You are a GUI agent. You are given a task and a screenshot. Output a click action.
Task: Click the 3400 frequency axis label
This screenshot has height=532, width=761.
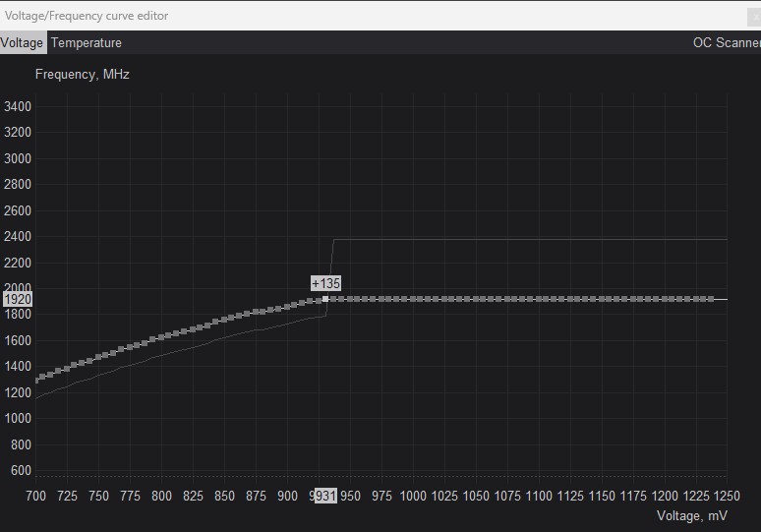click(18, 106)
